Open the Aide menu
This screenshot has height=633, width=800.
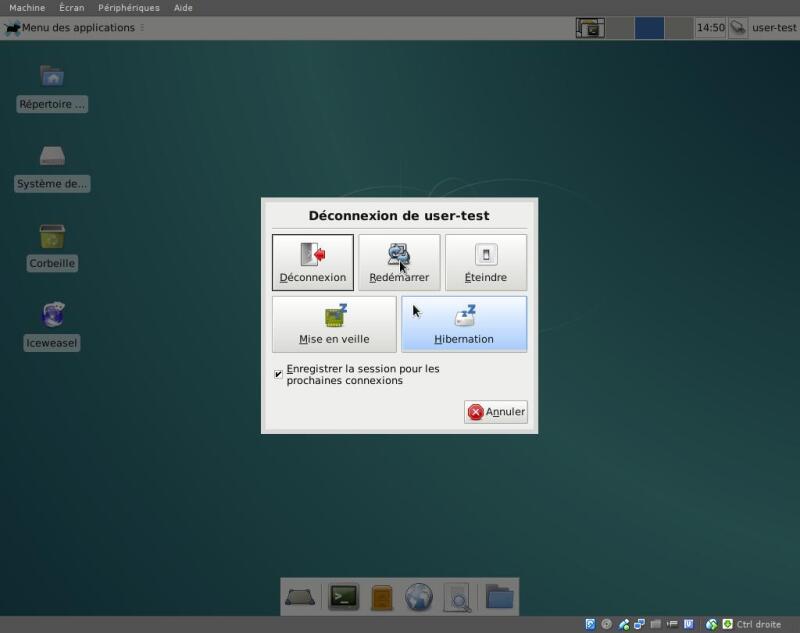183,8
